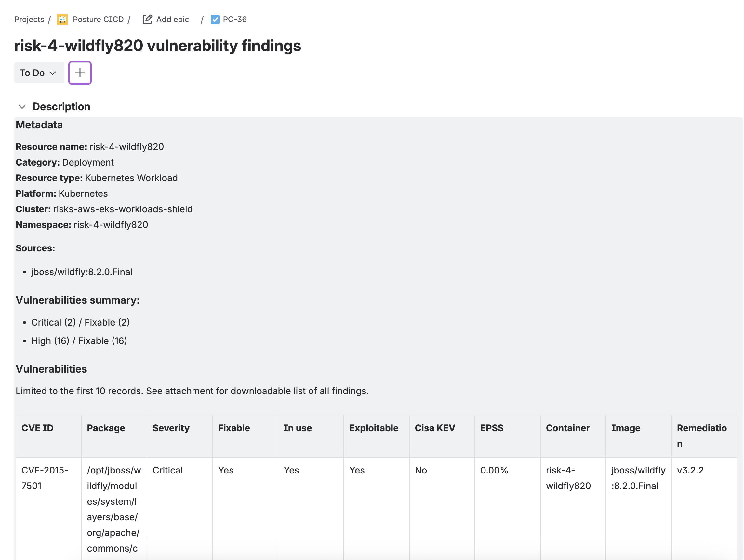This screenshot has height=560, width=744.
Task: Click the jboss/wildfly:8.2.0.Final source item
Action: [82, 272]
